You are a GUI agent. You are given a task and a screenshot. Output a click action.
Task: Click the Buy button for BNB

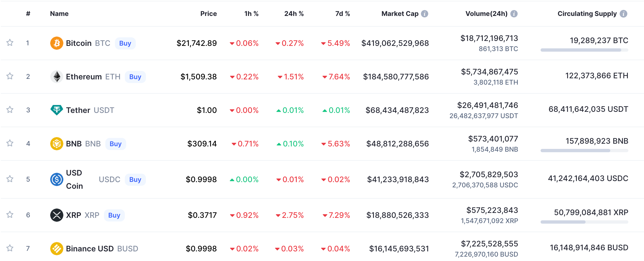tap(115, 144)
